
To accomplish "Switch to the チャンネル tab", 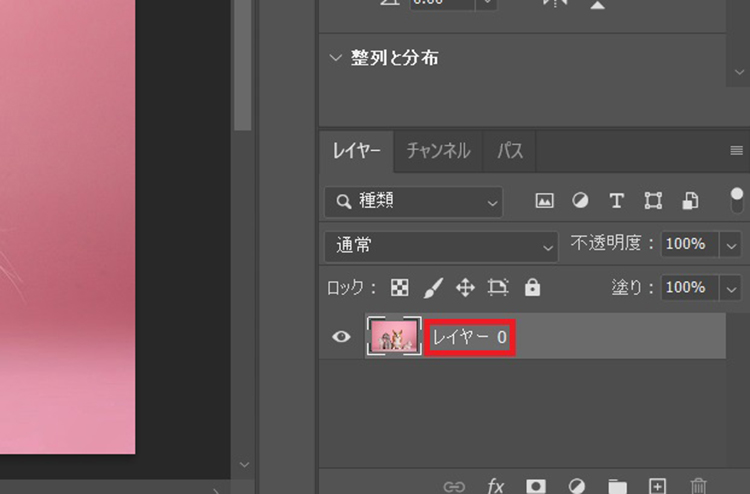I will point(438,151).
